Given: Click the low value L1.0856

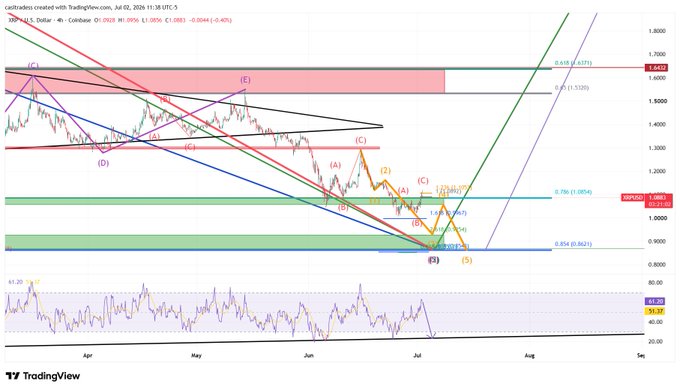Looking at the screenshot, I should pos(152,20).
